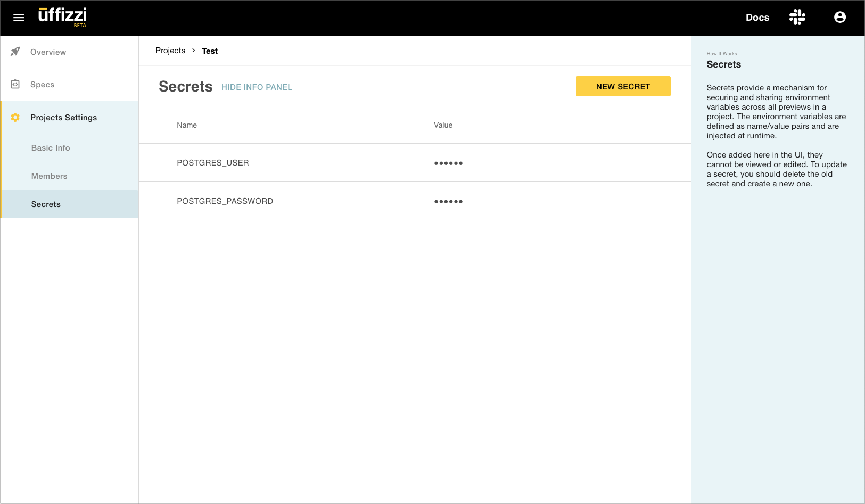The image size is (865, 504).
Task: Click the Overview rocket icon
Action: (x=15, y=52)
